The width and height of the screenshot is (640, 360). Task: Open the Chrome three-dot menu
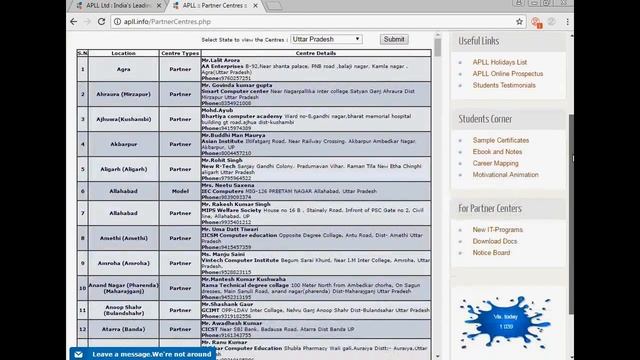point(567,22)
